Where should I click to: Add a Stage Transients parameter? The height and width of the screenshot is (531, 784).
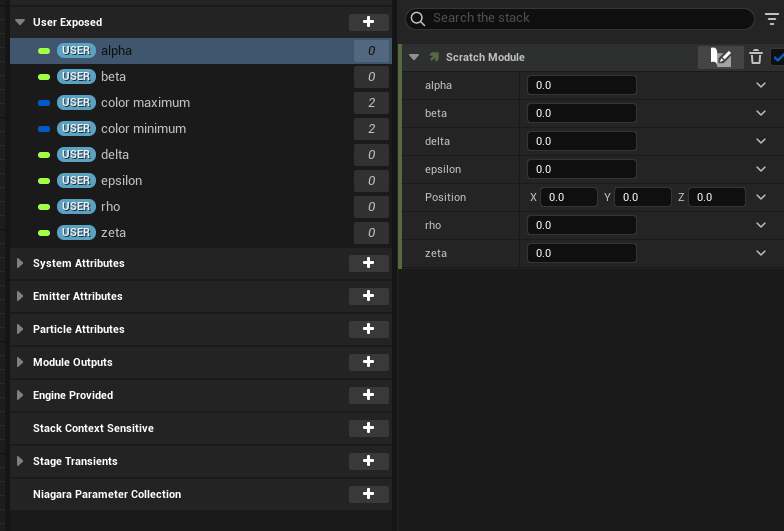pos(368,461)
